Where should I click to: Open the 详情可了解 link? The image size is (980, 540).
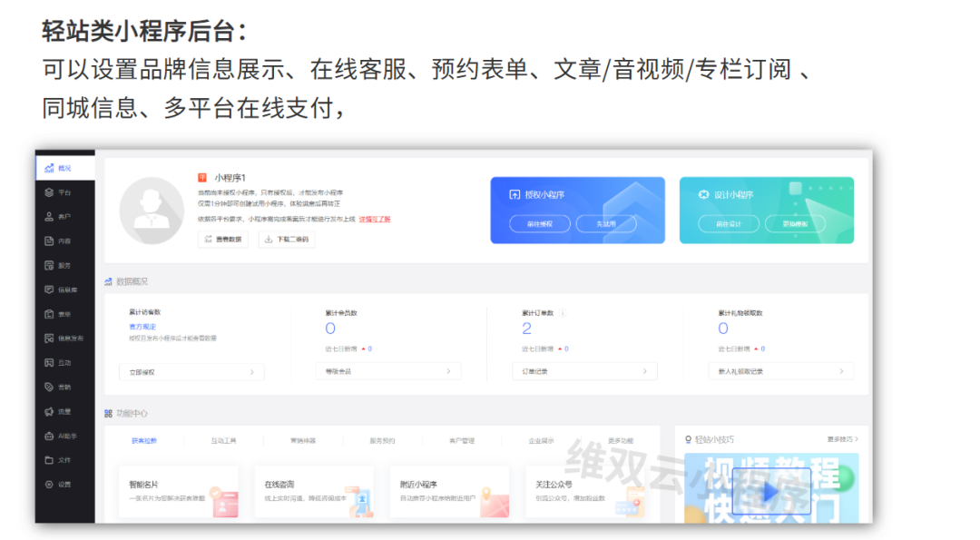pos(375,220)
